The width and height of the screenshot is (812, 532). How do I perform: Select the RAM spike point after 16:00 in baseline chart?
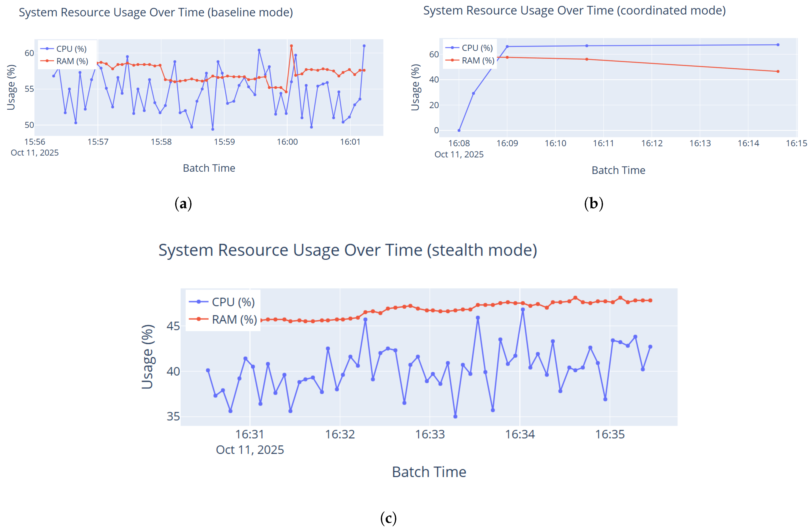click(x=291, y=46)
